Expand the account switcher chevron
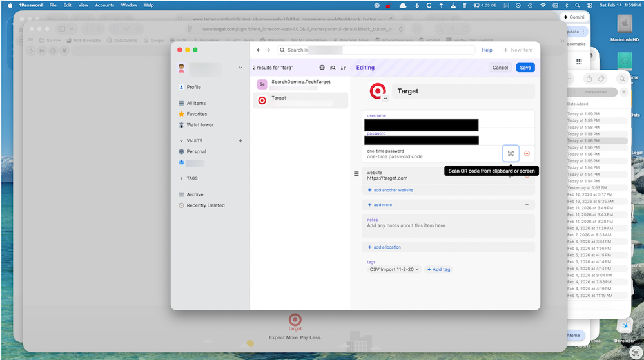The image size is (644, 360). pyautogui.click(x=240, y=68)
